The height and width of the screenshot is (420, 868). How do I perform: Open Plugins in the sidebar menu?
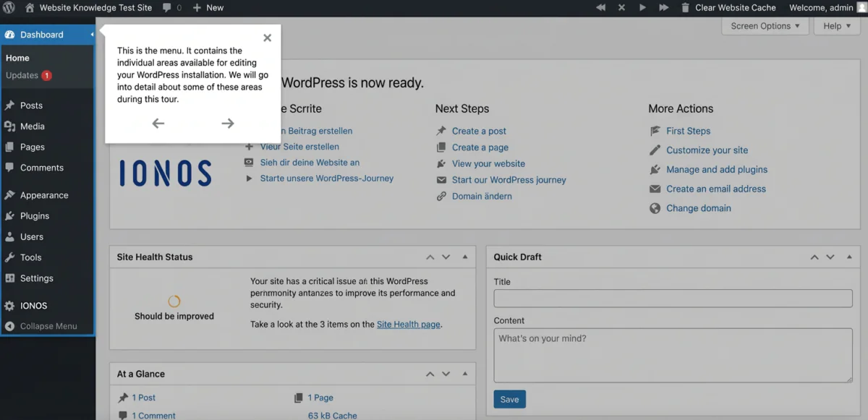[34, 216]
